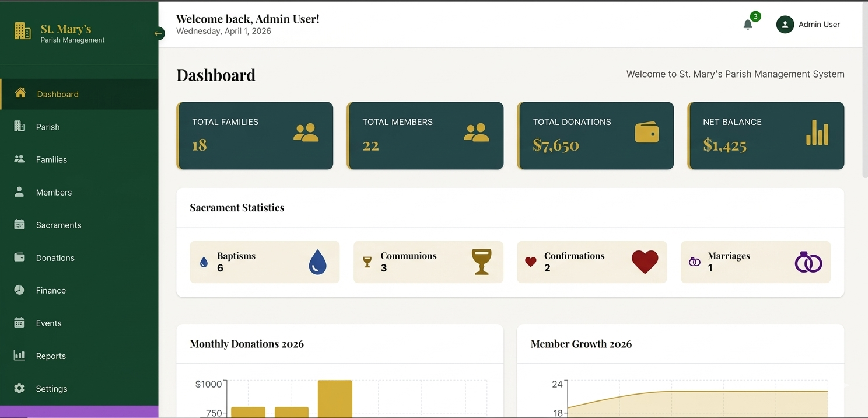Click the Members person icon in sidebar

(x=19, y=192)
